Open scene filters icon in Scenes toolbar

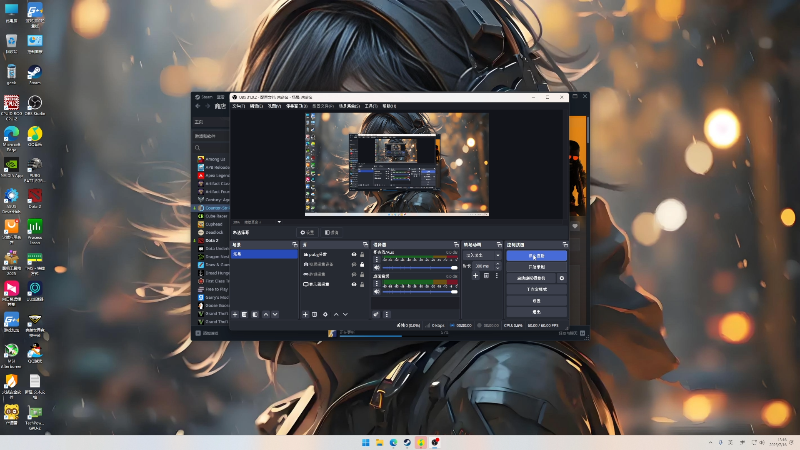[x=255, y=314]
